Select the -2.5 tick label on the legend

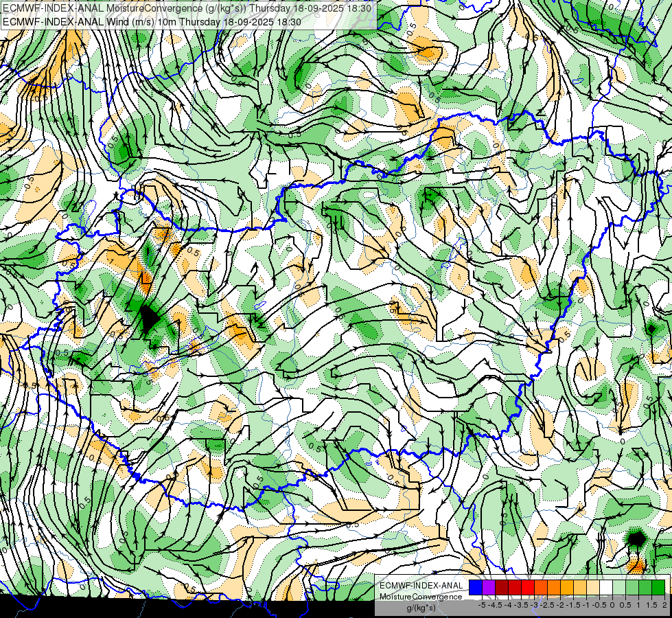[x=547, y=605]
